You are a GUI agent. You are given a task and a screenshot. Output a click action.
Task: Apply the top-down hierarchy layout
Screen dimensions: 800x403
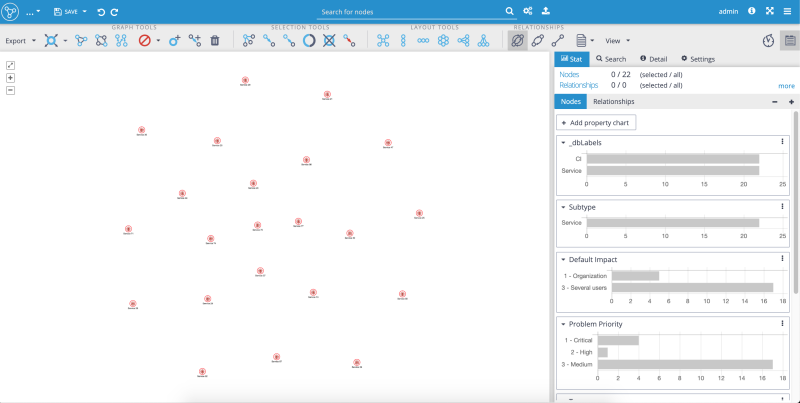pos(483,40)
